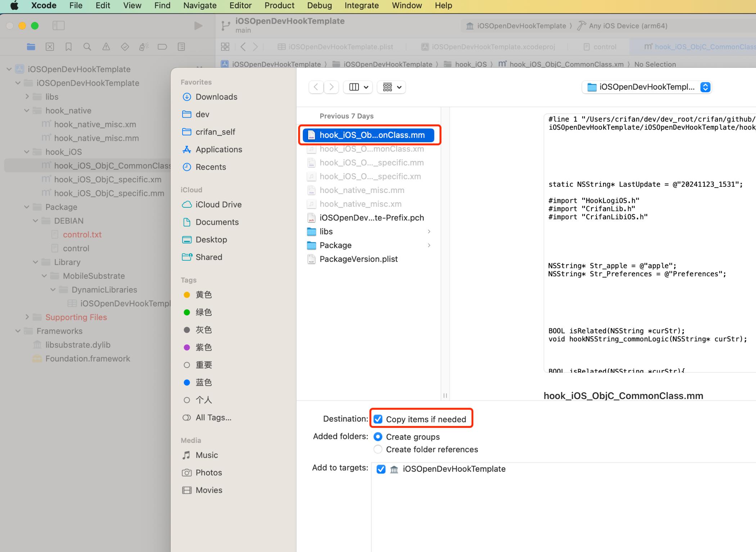This screenshot has width=756, height=552.
Task: Switch to iOSOpenDevHookTemplate.plist tab
Action: coord(335,47)
